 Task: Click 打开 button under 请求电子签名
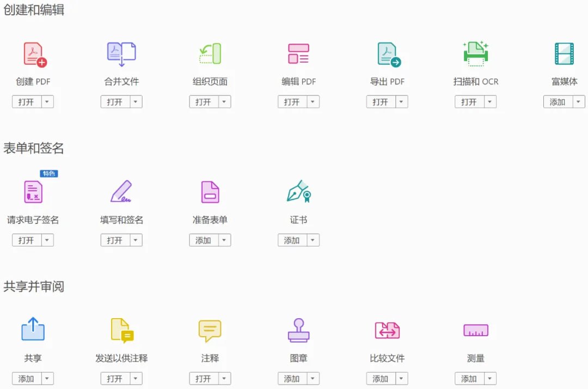pos(27,240)
